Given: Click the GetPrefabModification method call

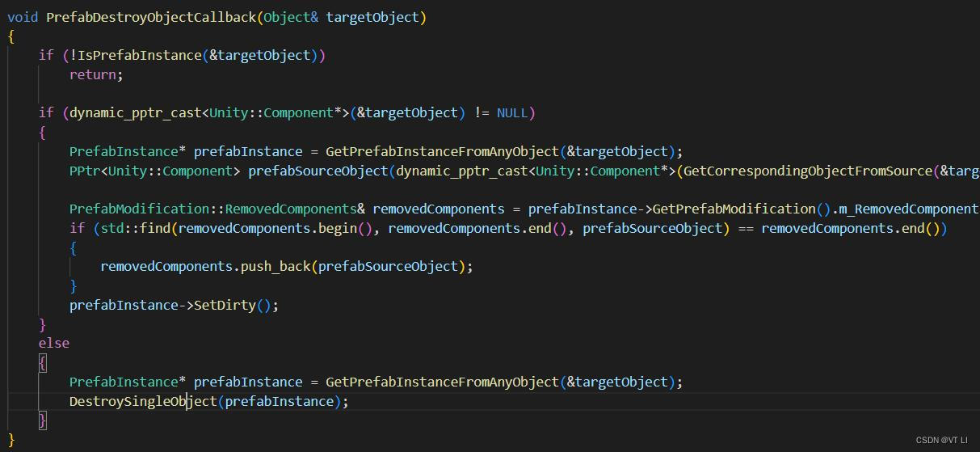Looking at the screenshot, I should coord(734,209).
